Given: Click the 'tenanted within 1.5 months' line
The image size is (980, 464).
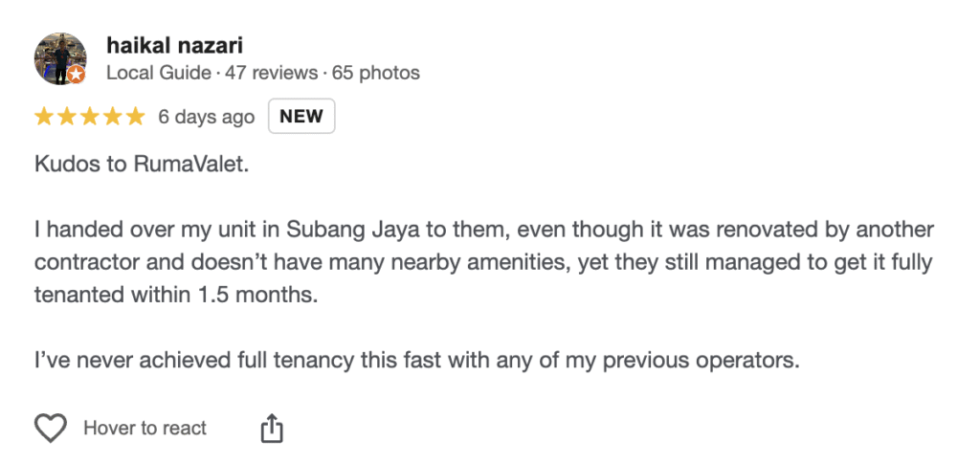Looking at the screenshot, I should pos(175,296).
